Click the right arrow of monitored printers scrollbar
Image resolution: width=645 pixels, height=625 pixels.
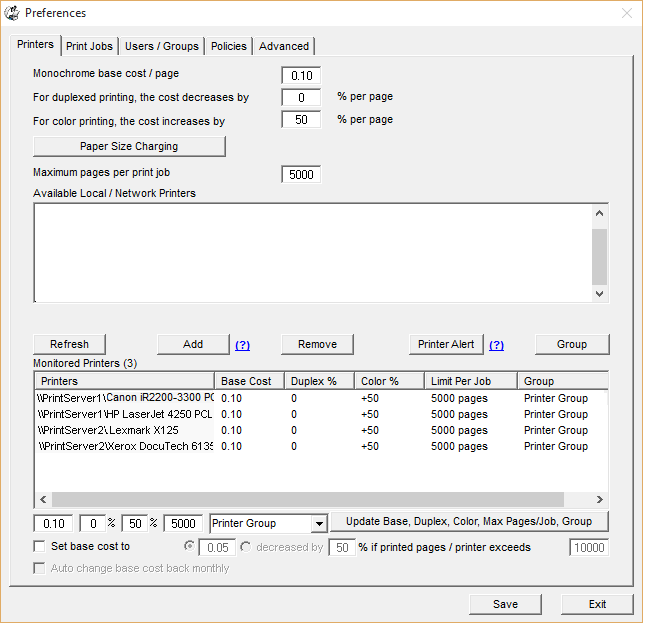coord(600,500)
